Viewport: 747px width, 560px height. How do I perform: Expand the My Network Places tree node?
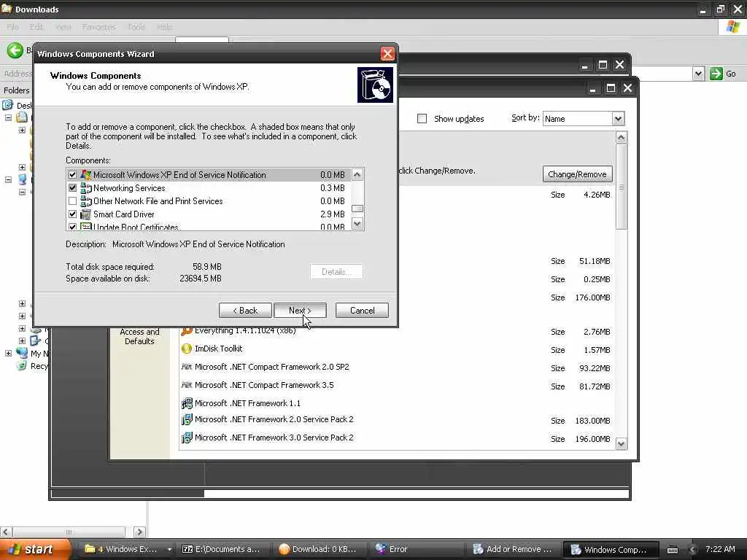(x=8, y=354)
